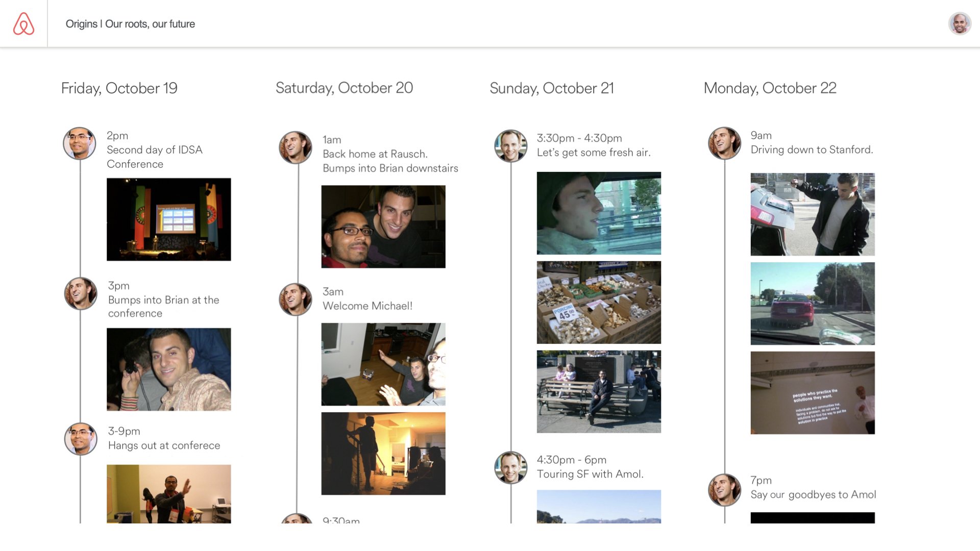Click the Sunday, October 21 heading

[x=552, y=88]
